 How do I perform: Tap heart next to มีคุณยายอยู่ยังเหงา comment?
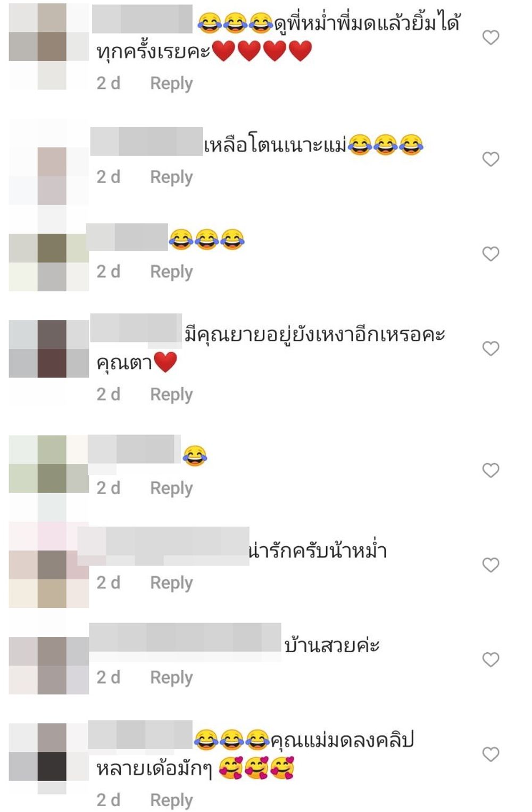[491, 348]
